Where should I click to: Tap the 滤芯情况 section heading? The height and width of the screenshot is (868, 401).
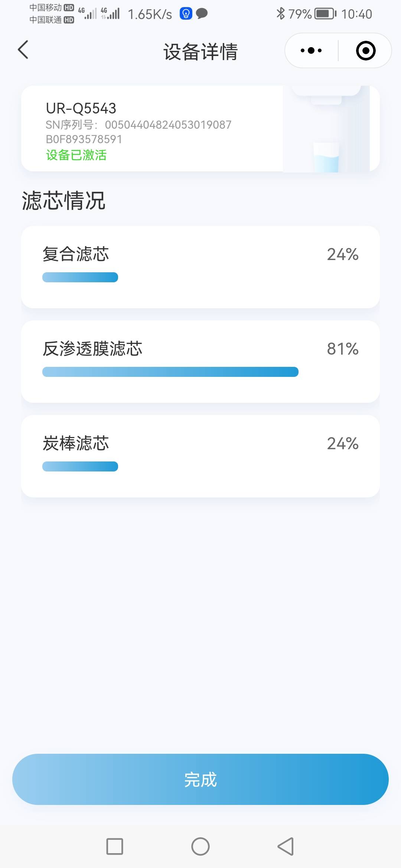tap(63, 201)
